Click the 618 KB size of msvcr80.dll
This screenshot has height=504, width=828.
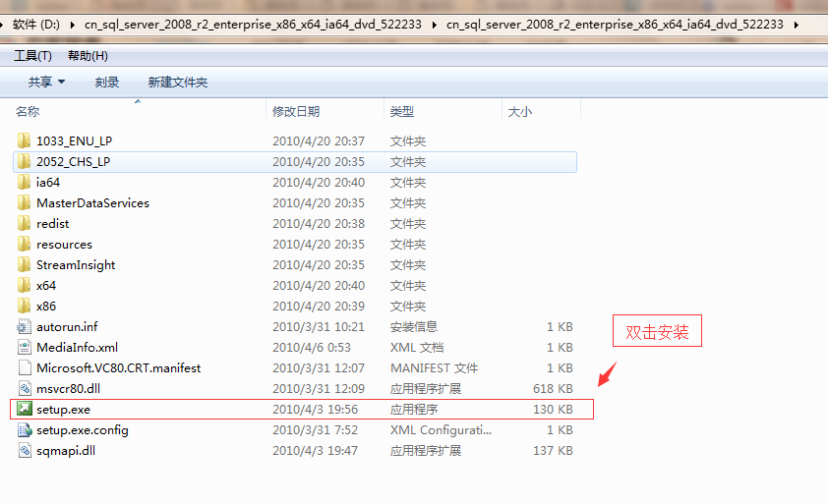[553, 389]
